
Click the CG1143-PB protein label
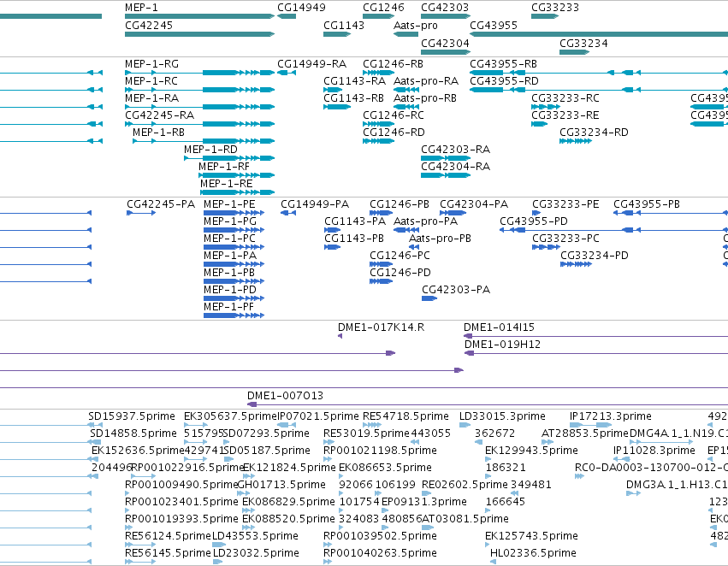coord(354,239)
